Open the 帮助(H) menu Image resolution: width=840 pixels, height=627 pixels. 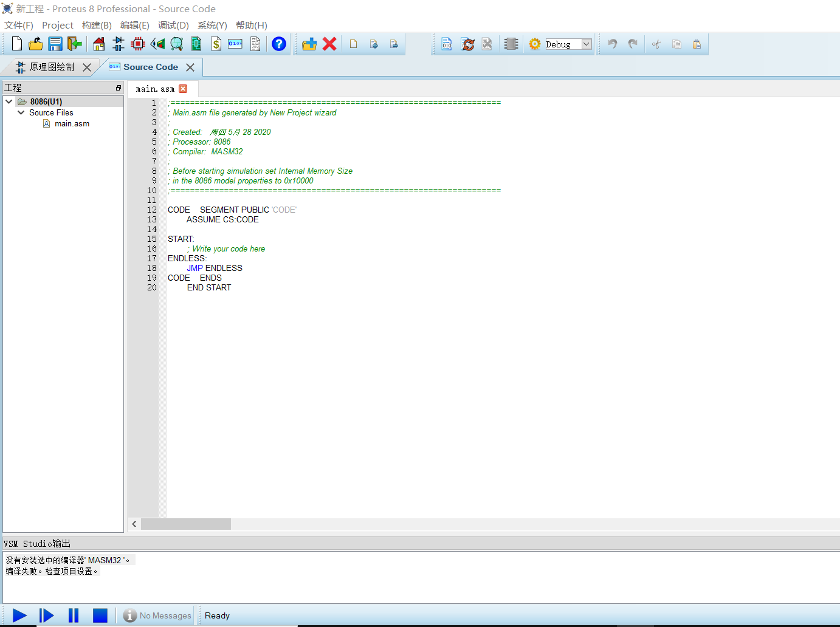click(251, 25)
